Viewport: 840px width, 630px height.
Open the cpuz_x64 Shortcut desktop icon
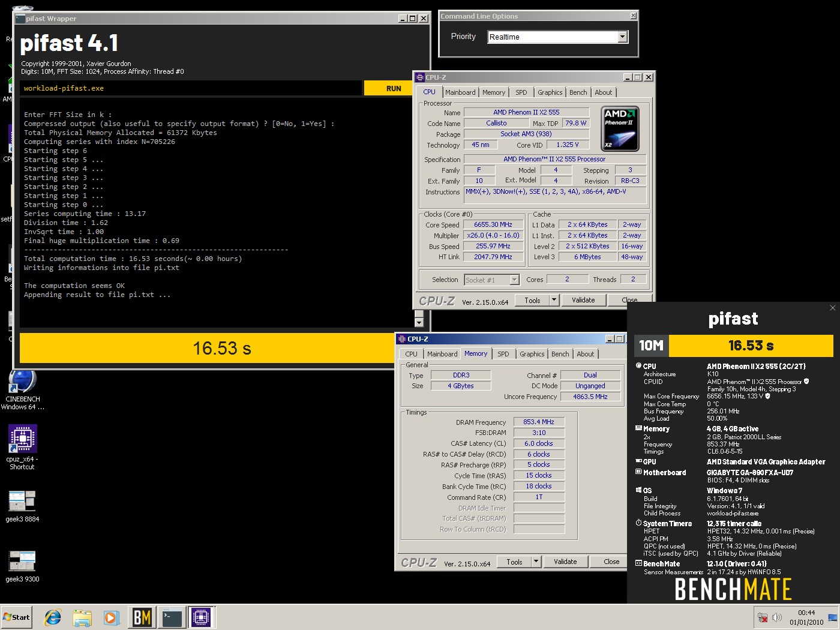coord(23,446)
